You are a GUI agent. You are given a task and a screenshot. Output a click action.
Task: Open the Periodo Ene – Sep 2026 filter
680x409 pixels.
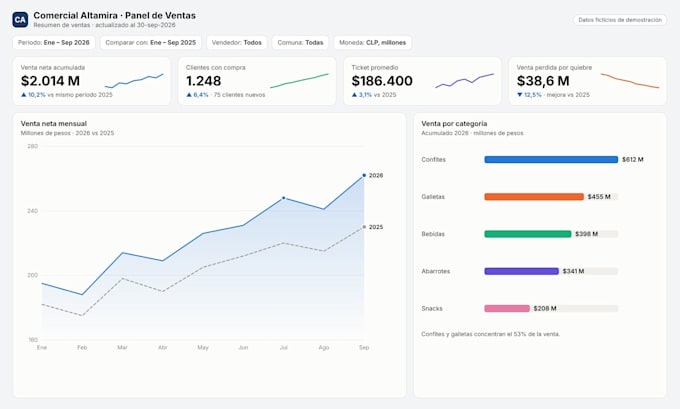[54, 43]
